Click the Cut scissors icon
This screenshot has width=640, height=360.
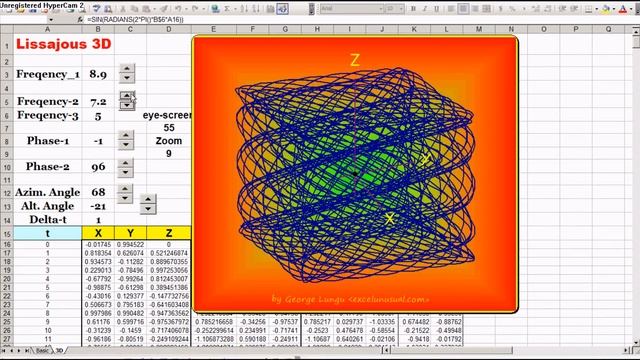pyautogui.click(x=123, y=9)
